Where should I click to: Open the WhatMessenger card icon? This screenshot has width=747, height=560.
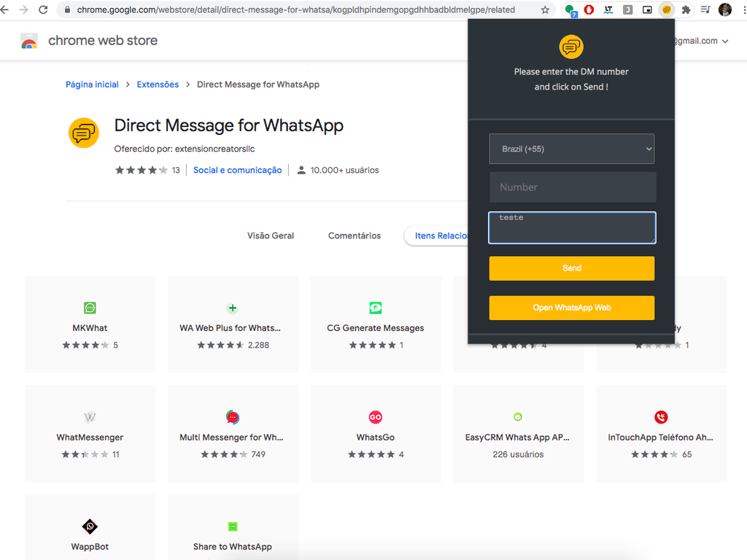pyautogui.click(x=90, y=417)
